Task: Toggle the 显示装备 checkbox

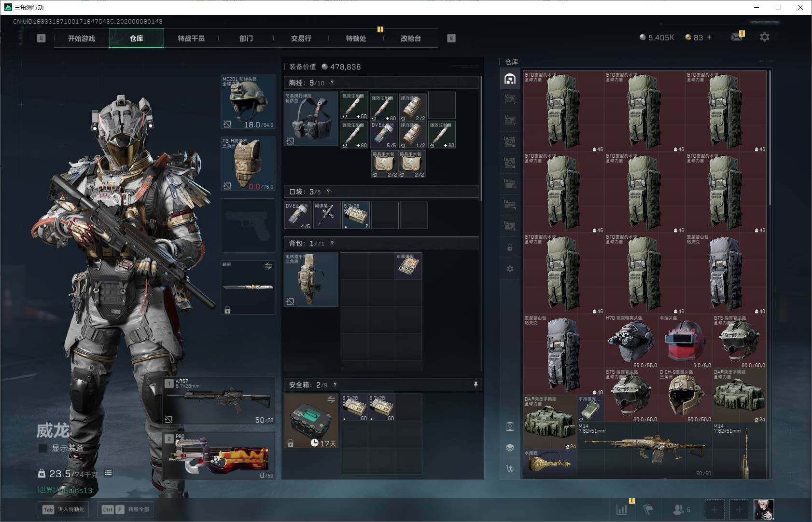Action: (43, 448)
